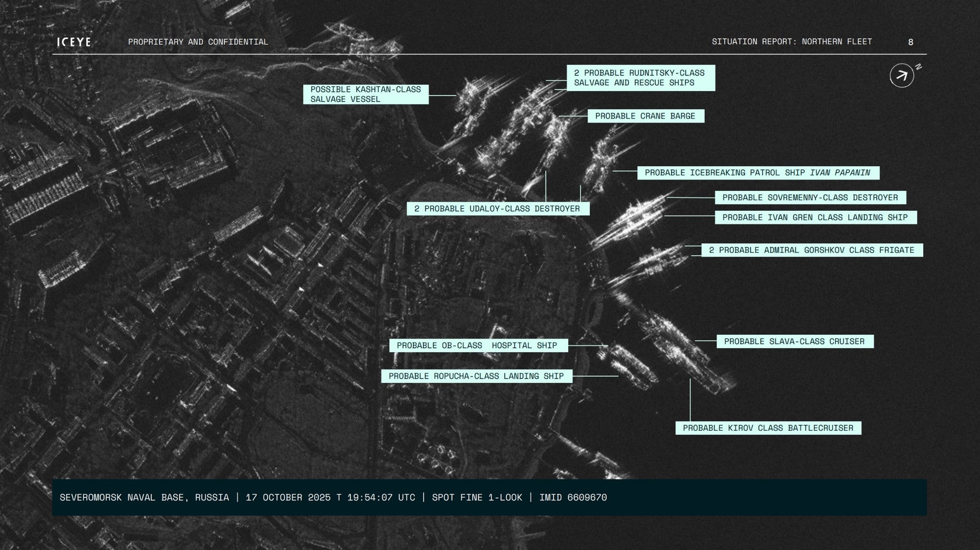Select the PROPRIETARY AND CONFIDENTIAL header text

click(x=198, y=41)
